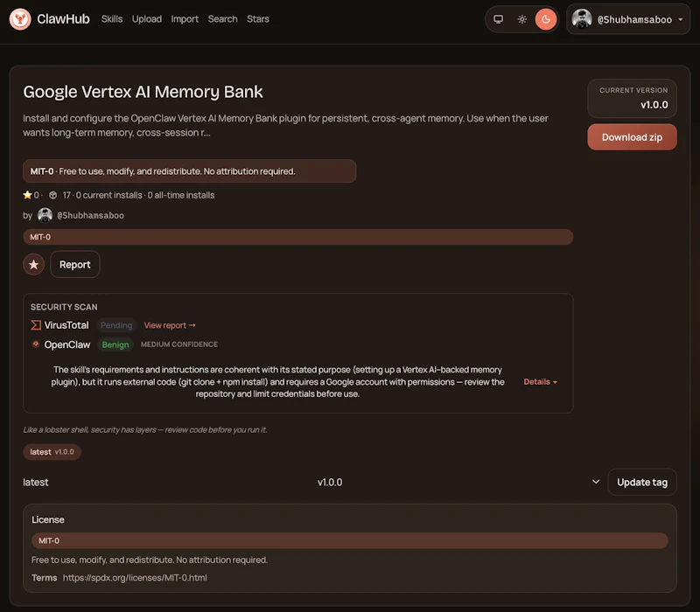Click the author avatar beside by
The width and height of the screenshot is (700, 612).
coord(45,215)
